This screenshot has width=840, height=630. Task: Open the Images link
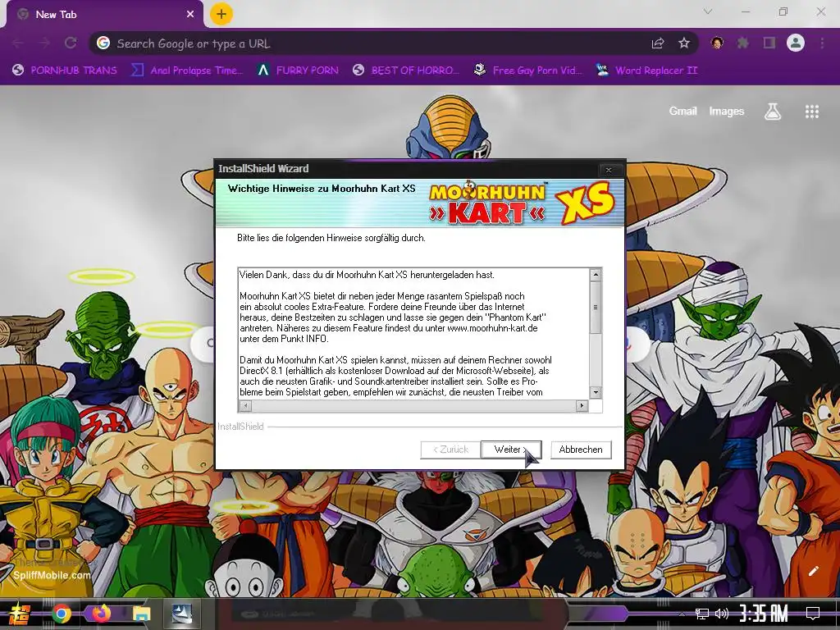[727, 112]
